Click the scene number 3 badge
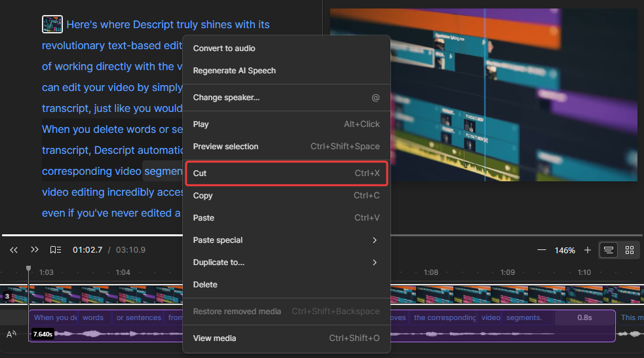644x358 pixels. coord(7,296)
